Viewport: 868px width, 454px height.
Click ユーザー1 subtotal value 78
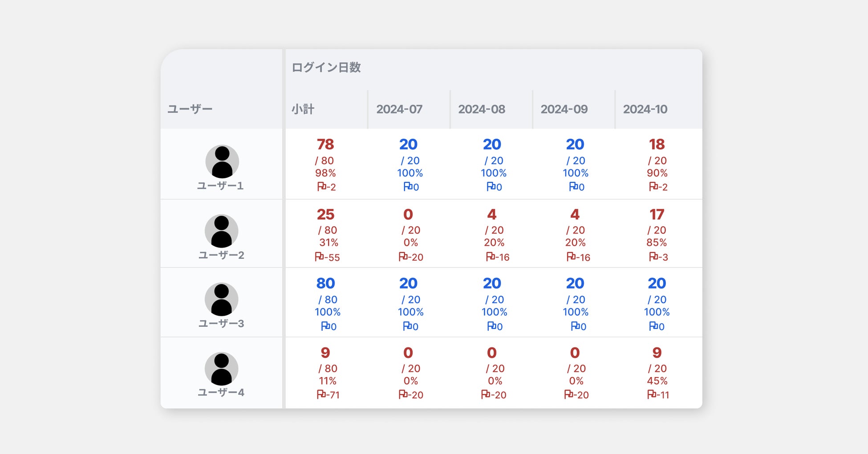click(325, 145)
